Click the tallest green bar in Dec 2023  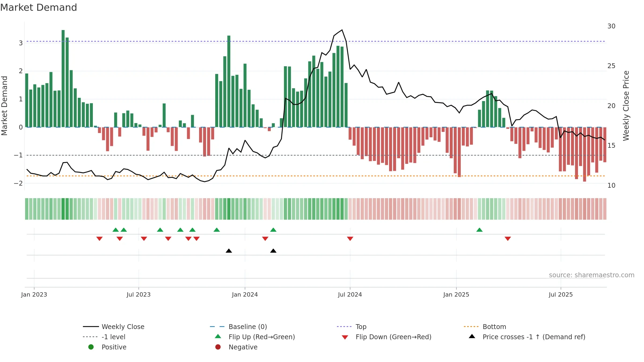tap(229, 81)
